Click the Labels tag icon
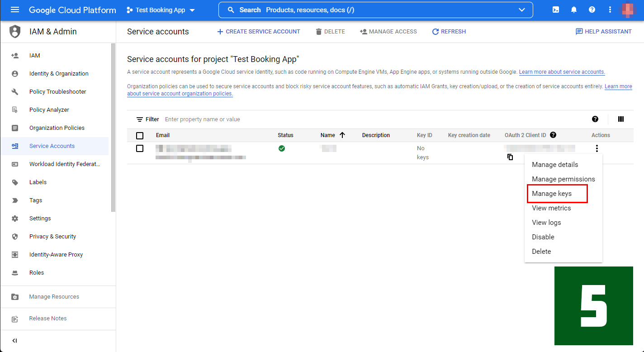The width and height of the screenshot is (644, 352). point(15,182)
